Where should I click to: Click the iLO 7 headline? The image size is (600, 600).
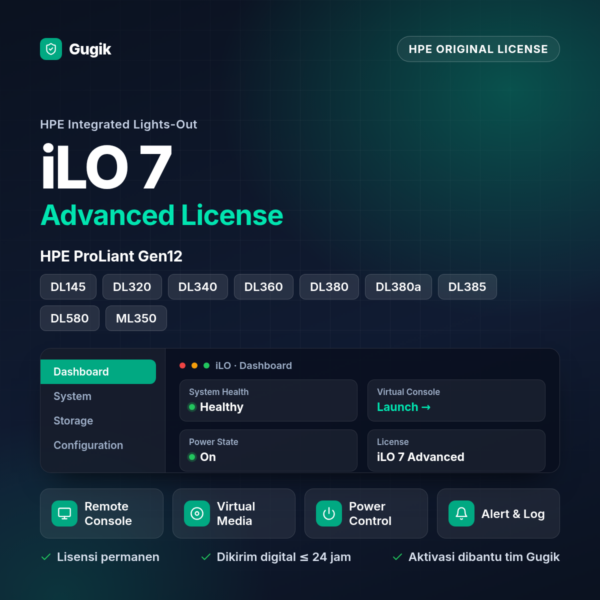(107, 167)
